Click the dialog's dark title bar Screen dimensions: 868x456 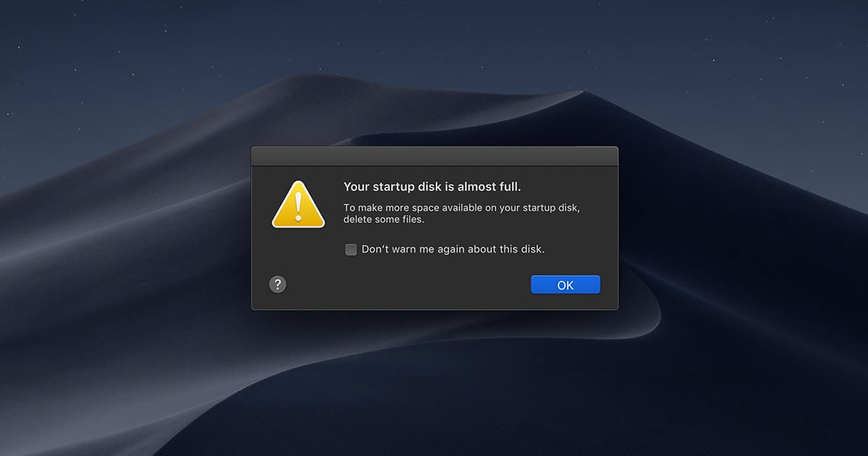[x=435, y=156]
